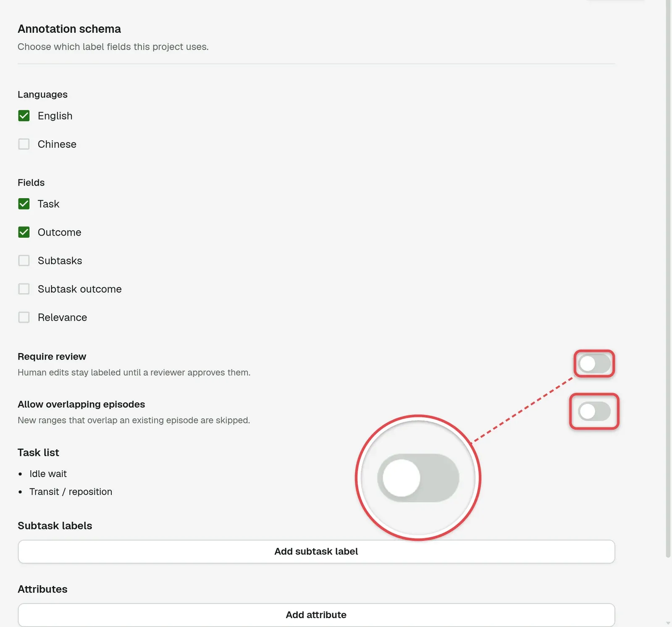Click the 'Attributes' section heading
The width and height of the screenshot is (672, 627).
(x=42, y=589)
